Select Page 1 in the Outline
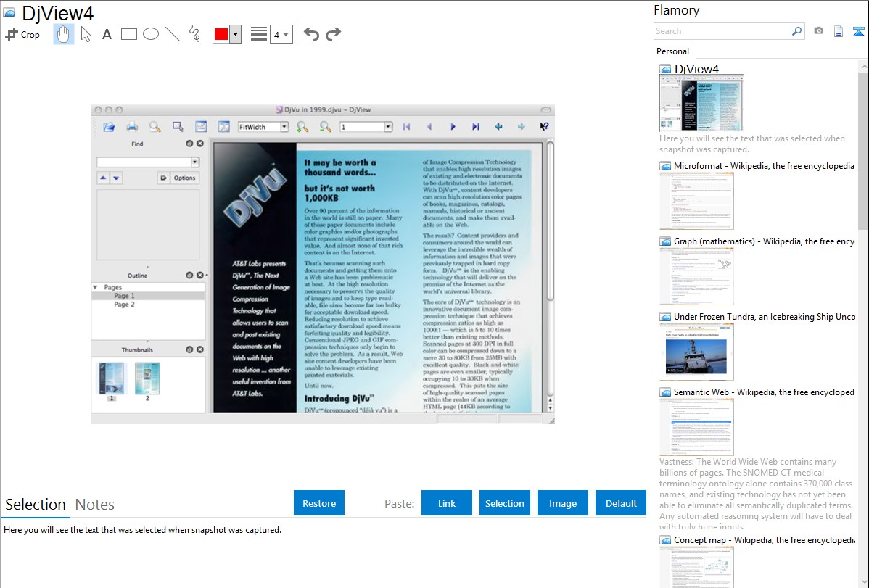This screenshot has height=588, width=869. pos(124,296)
